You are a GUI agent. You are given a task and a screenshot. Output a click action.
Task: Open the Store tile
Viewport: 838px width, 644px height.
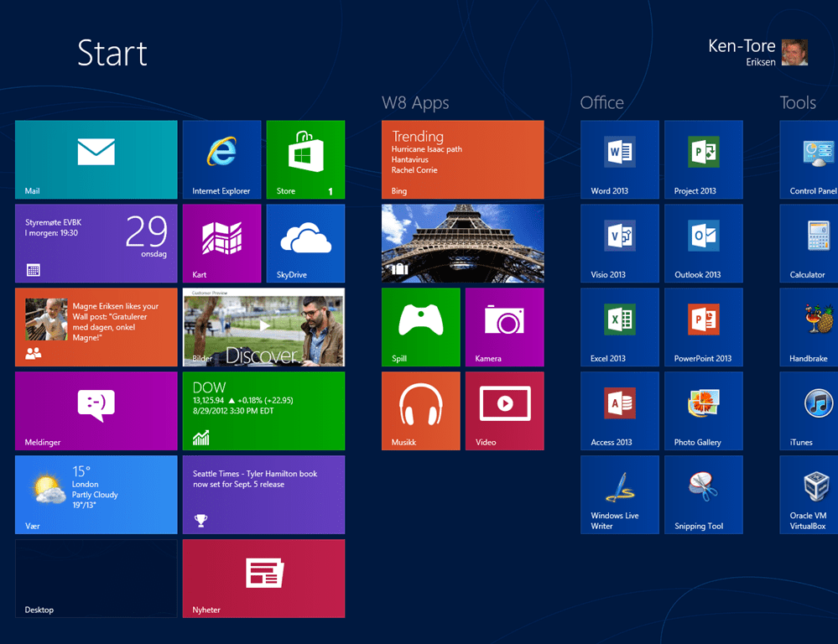[x=305, y=159]
